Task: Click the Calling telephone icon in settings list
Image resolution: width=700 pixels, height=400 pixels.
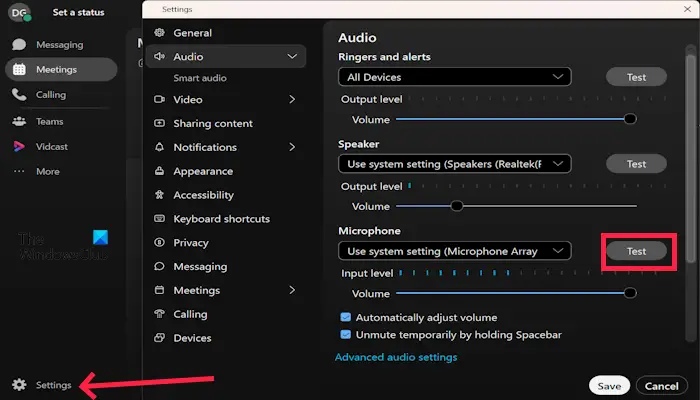Action: (x=159, y=314)
